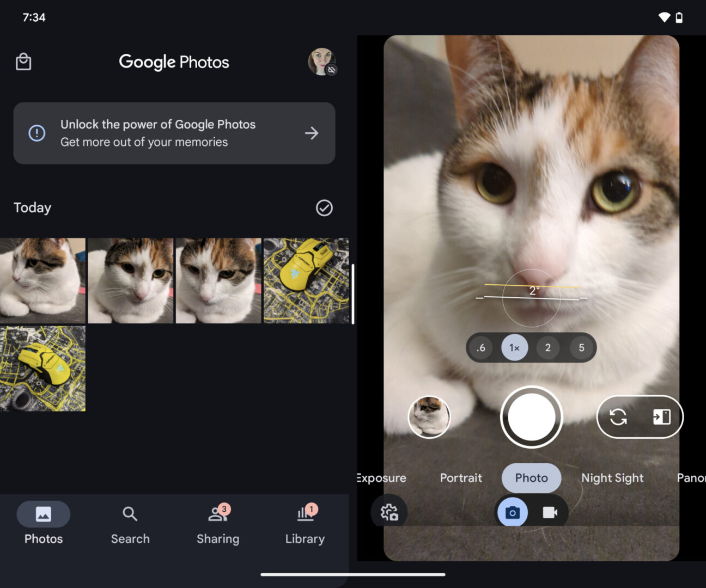Open the yellow mouse photo in second row
This screenshot has width=706, height=588.
(x=42, y=369)
